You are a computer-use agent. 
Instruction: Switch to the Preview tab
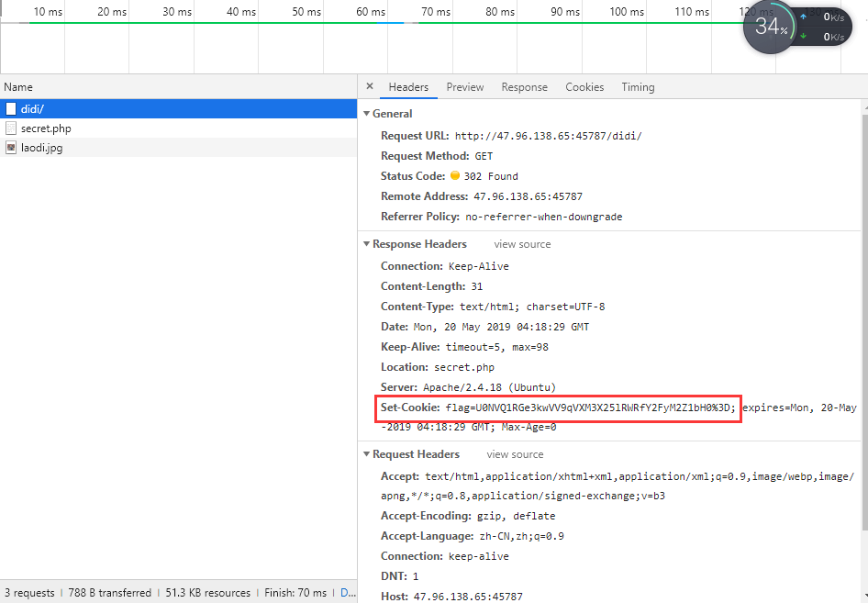click(x=464, y=87)
